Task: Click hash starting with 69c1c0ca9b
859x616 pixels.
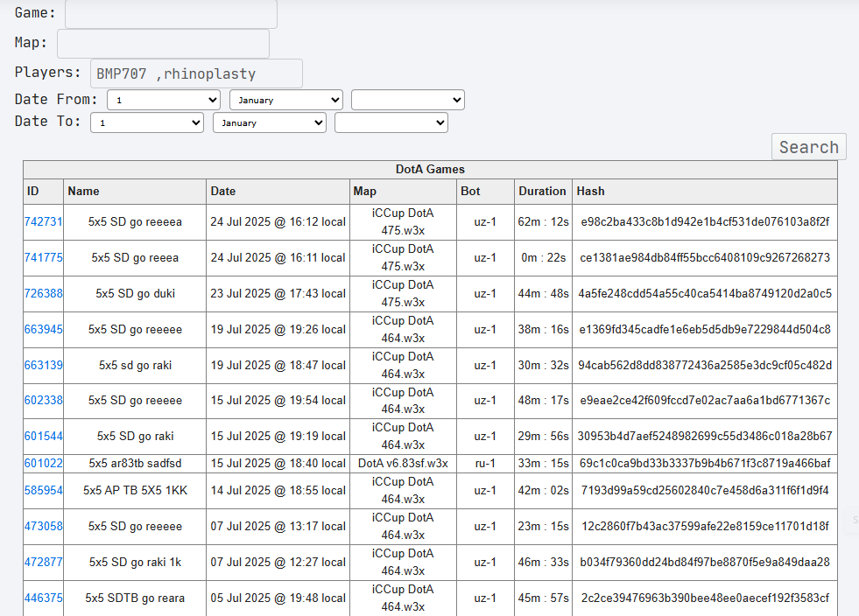Action: pos(705,463)
